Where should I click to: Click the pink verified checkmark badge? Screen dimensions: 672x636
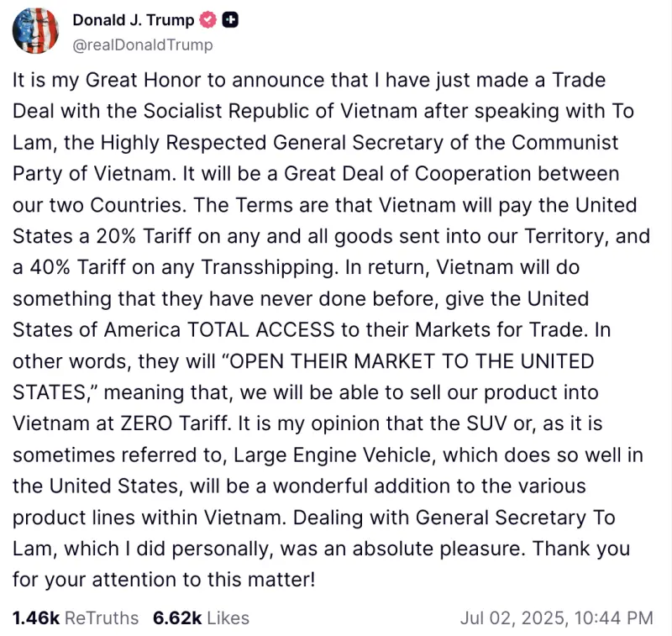click(207, 20)
